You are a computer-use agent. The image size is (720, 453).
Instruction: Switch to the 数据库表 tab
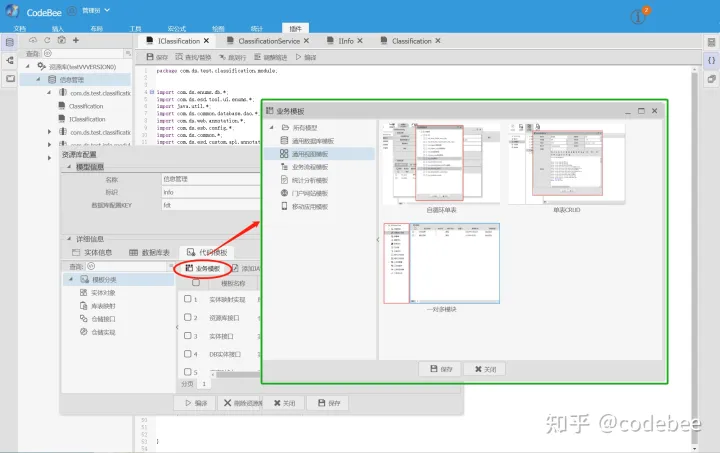(149, 252)
